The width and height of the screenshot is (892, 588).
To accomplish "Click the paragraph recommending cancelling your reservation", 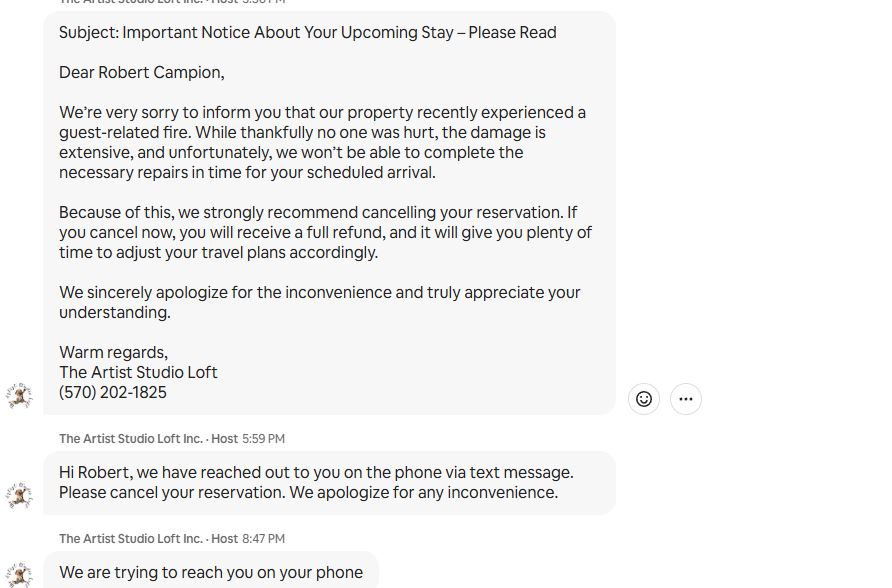I will (x=325, y=232).
